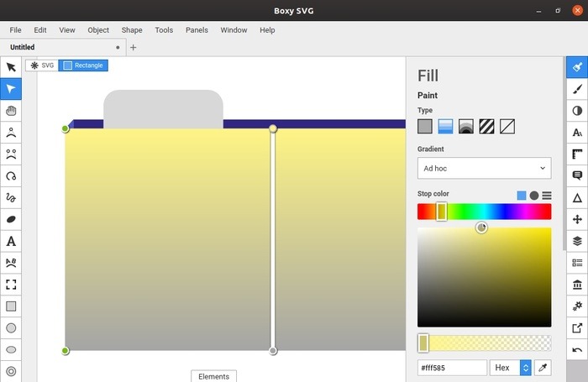The width and height of the screenshot is (588, 382).
Task: Open the Window menu
Action: point(234,30)
